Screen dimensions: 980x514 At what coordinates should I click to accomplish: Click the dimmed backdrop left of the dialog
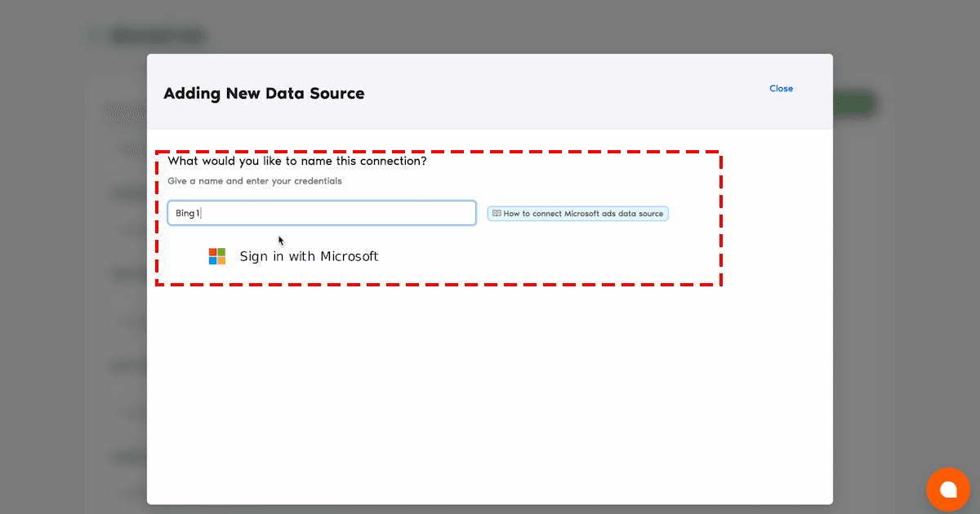pyautogui.click(x=73, y=286)
